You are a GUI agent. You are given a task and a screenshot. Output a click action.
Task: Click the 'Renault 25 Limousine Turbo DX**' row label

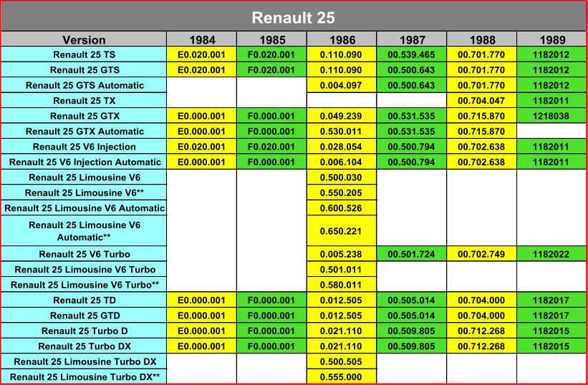click(84, 376)
